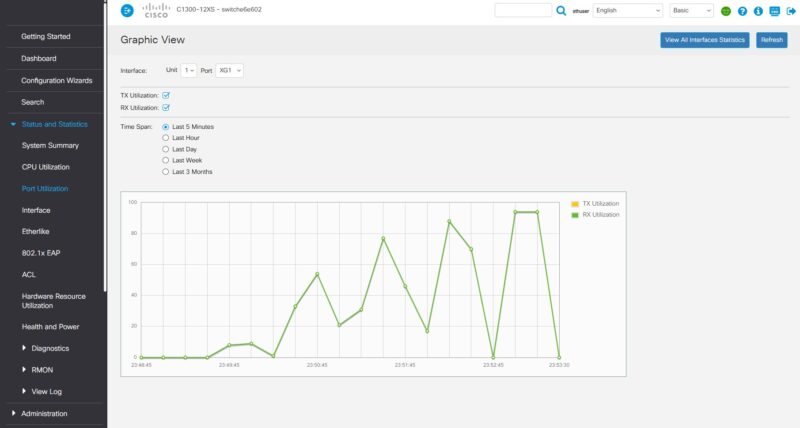Open ACL statistics page
The width and height of the screenshot is (800, 428).
pyautogui.click(x=29, y=274)
